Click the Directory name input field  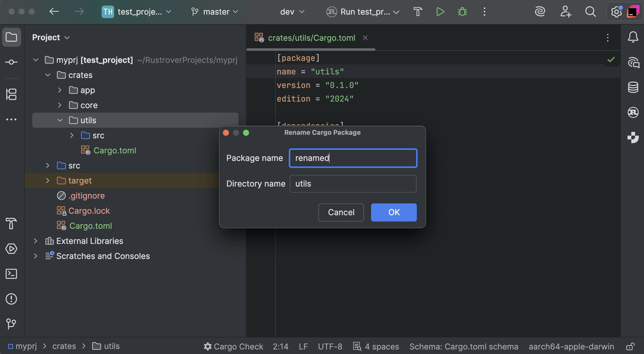353,184
